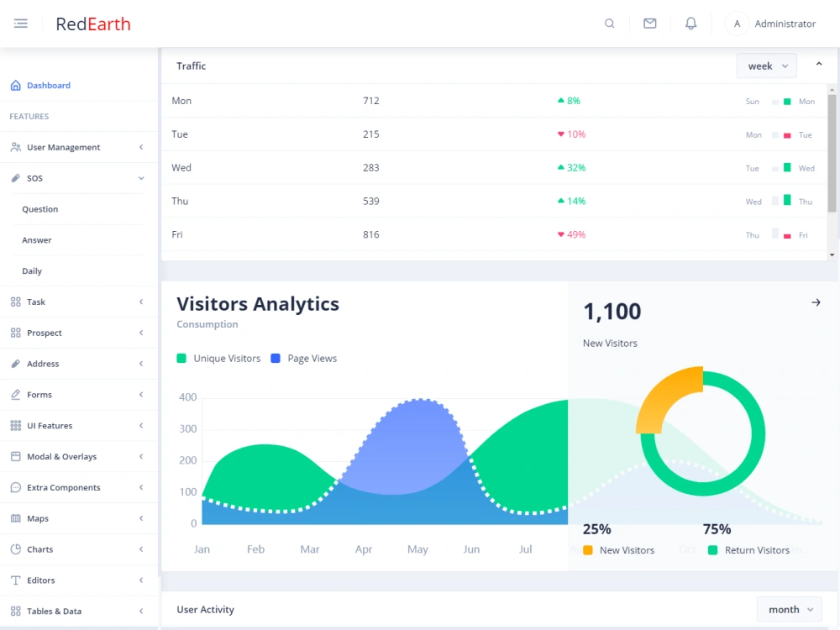Select the Mon traffic row
The image size is (840, 630).
click(x=494, y=101)
